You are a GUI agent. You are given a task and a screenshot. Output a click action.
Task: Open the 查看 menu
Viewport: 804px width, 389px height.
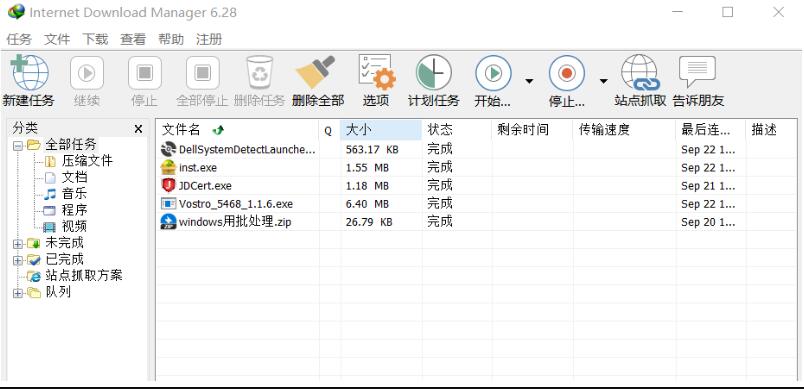pyautogui.click(x=133, y=39)
